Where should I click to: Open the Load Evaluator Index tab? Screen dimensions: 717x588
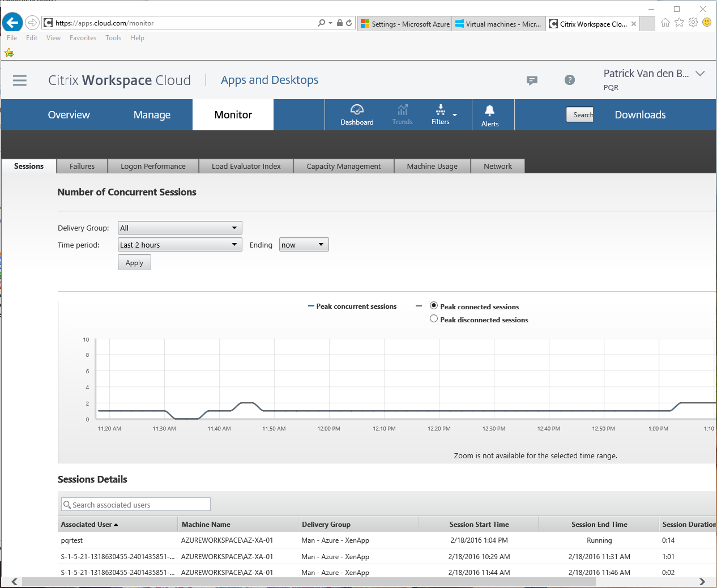click(246, 166)
